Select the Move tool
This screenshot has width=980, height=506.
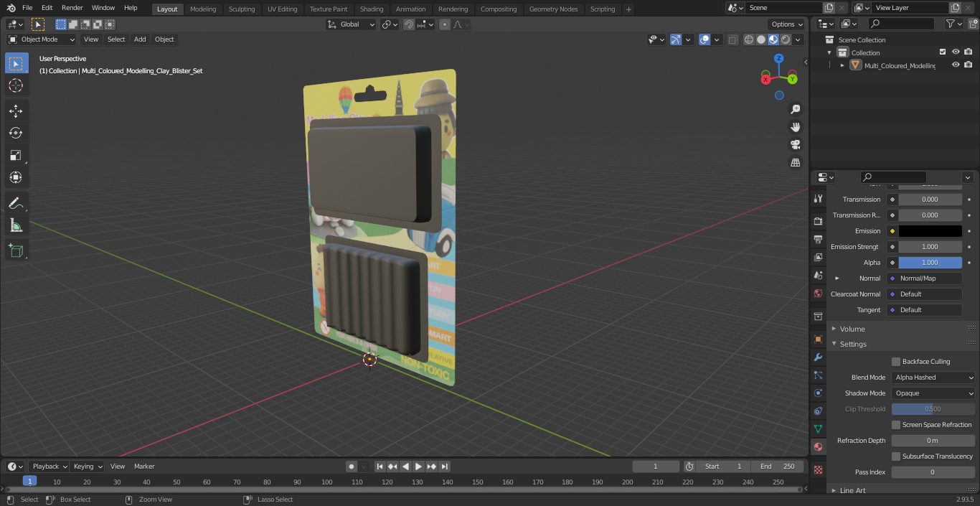(16, 111)
